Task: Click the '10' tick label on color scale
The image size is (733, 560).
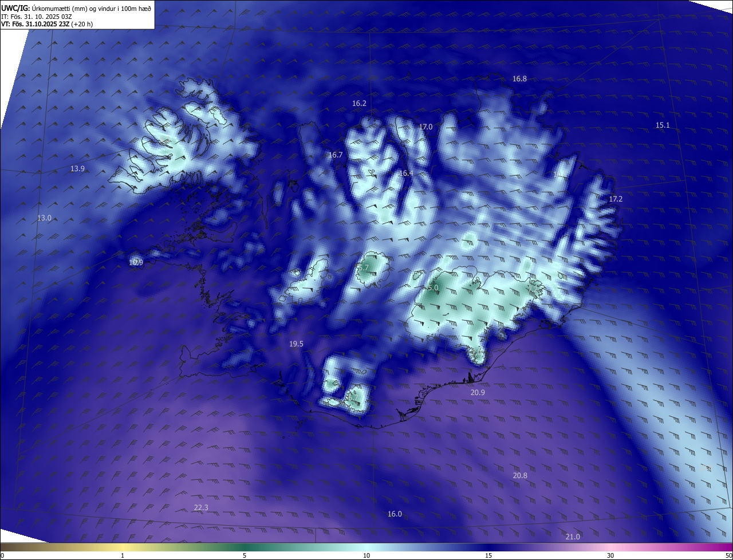Action: pos(366,555)
